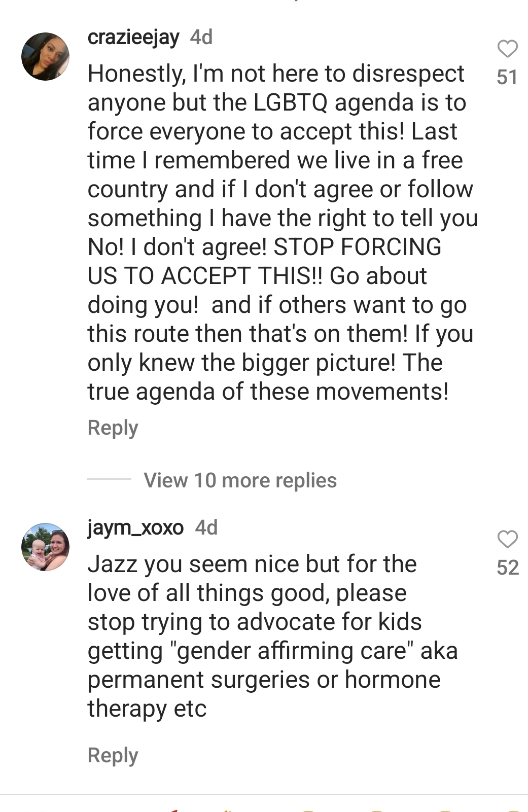Screen dimensions: 528x812
Task: Click the line starting 'Honestly, I'm not here'
Action: 276,74
